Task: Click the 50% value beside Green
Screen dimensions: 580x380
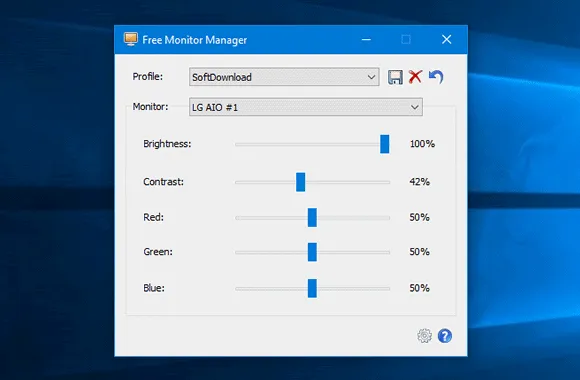Action: [x=419, y=252]
